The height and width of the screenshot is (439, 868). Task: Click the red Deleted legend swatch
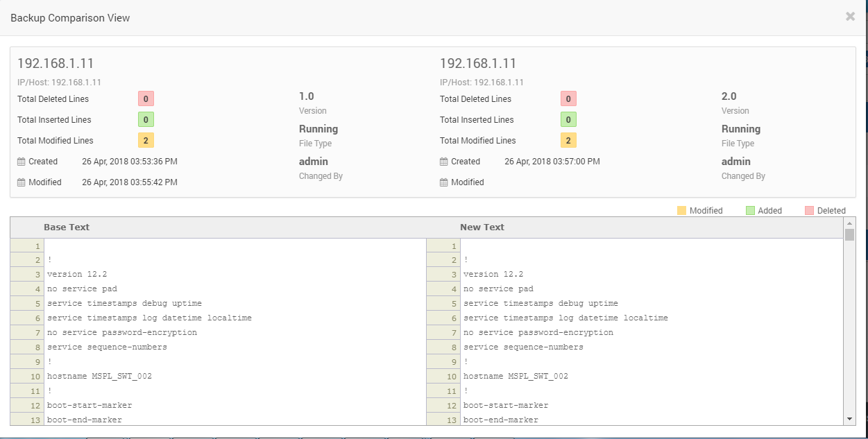point(809,211)
